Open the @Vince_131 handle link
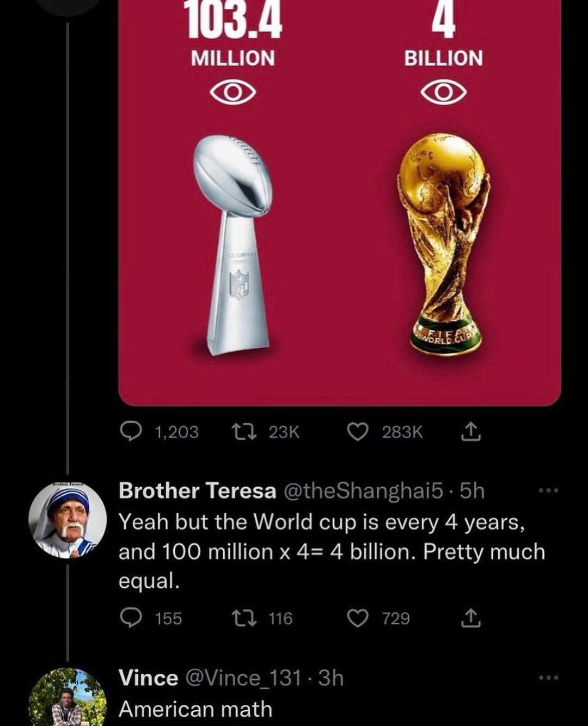This screenshot has height=726, width=588. (244, 678)
